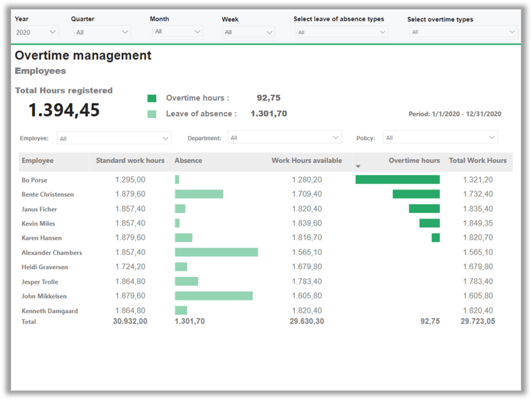532x400 pixels.
Task: Click Alexander Chambers's work hours available 1.565,10
Action: tap(306, 252)
